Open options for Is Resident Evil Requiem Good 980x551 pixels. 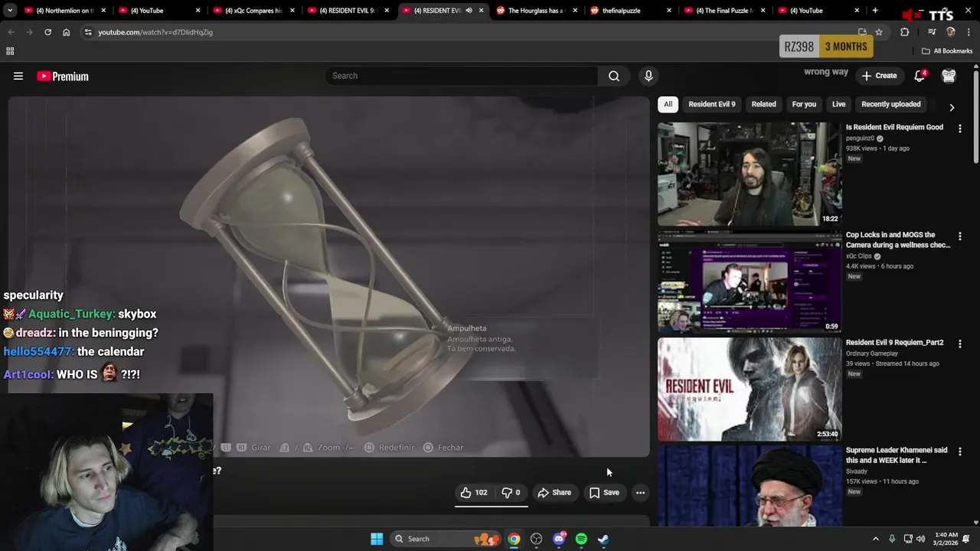[959, 129]
